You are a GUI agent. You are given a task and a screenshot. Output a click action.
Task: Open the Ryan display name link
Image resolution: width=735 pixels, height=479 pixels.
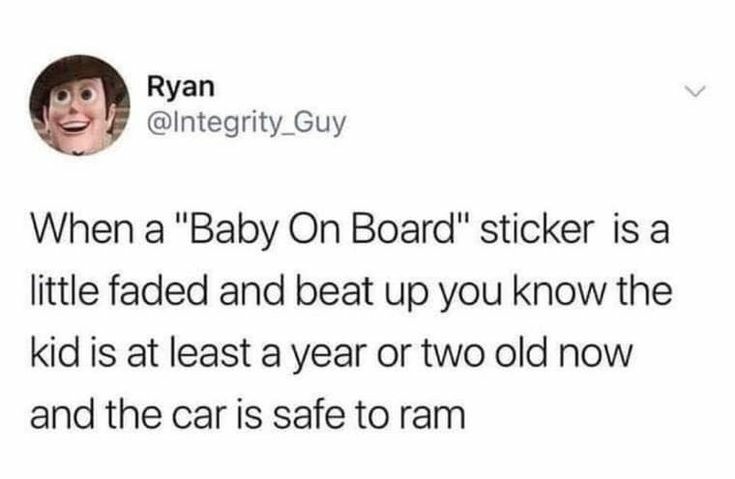click(180, 89)
